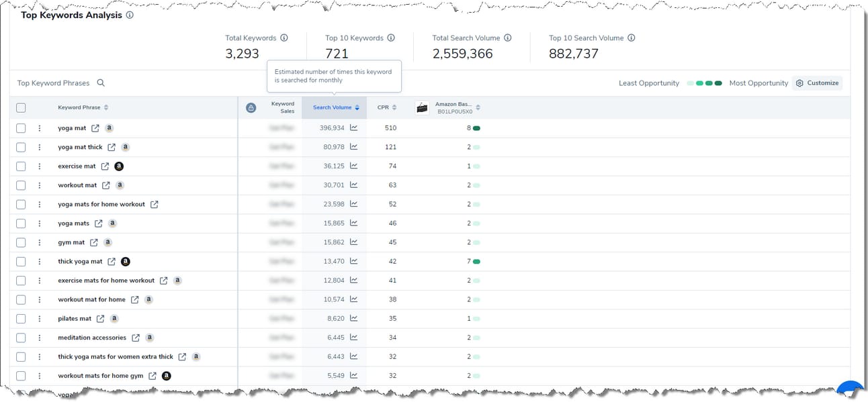Sort by Keyword Phrase column arrows
Screen dimensions: 868x402
point(106,107)
